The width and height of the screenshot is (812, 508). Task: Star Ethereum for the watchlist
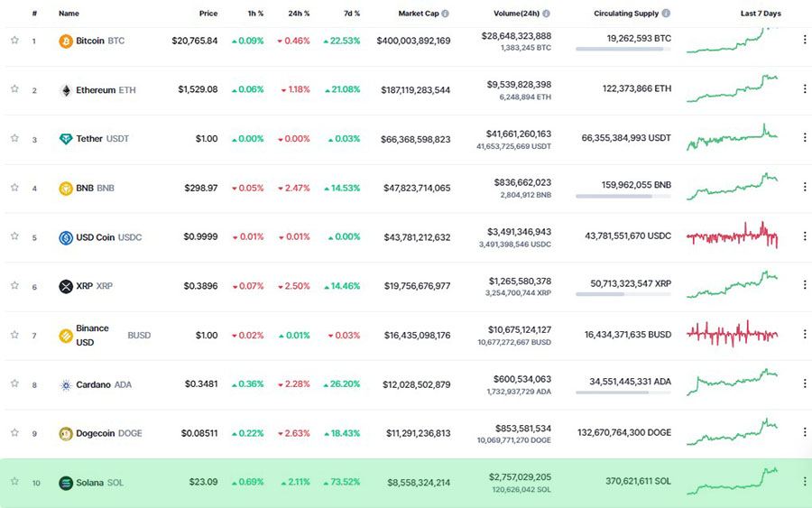[x=14, y=88]
